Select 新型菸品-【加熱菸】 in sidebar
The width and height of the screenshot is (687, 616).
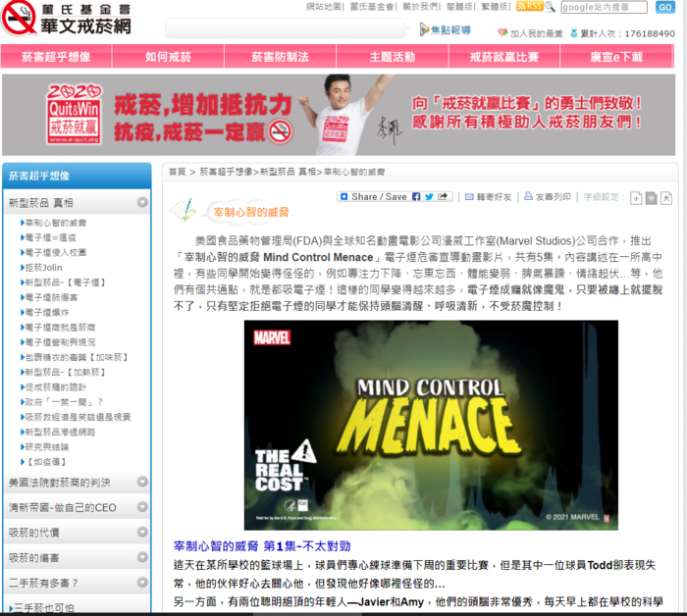pyautogui.click(x=66, y=372)
